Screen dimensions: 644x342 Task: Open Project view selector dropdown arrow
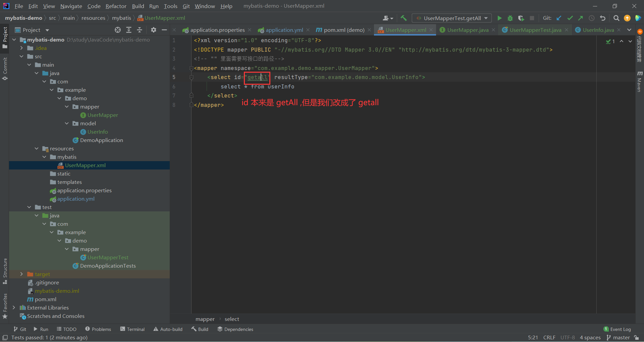47,30
